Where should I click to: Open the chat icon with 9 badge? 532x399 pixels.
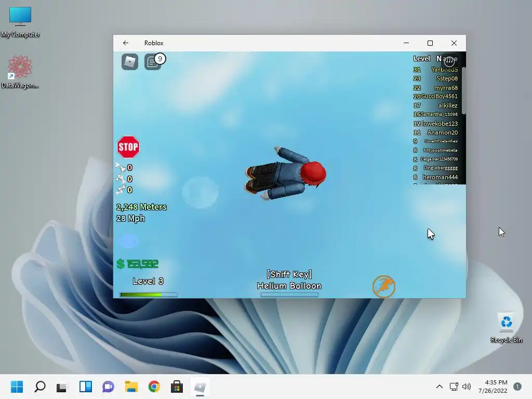154,61
